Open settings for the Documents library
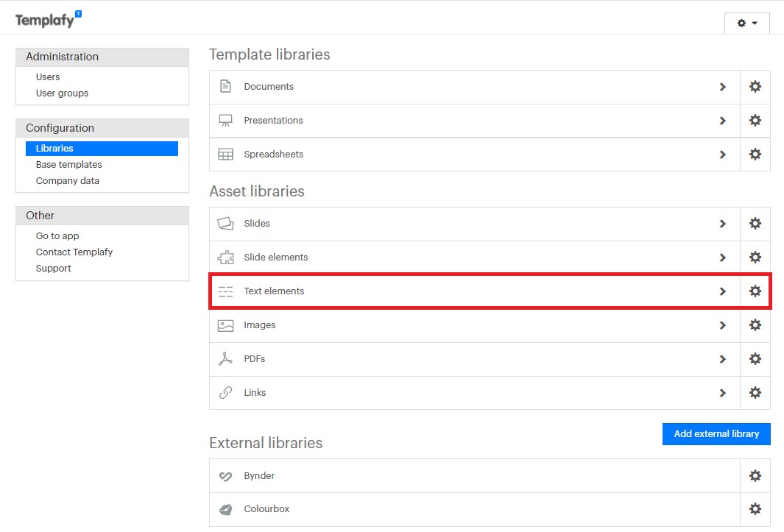The image size is (784, 532). point(755,86)
